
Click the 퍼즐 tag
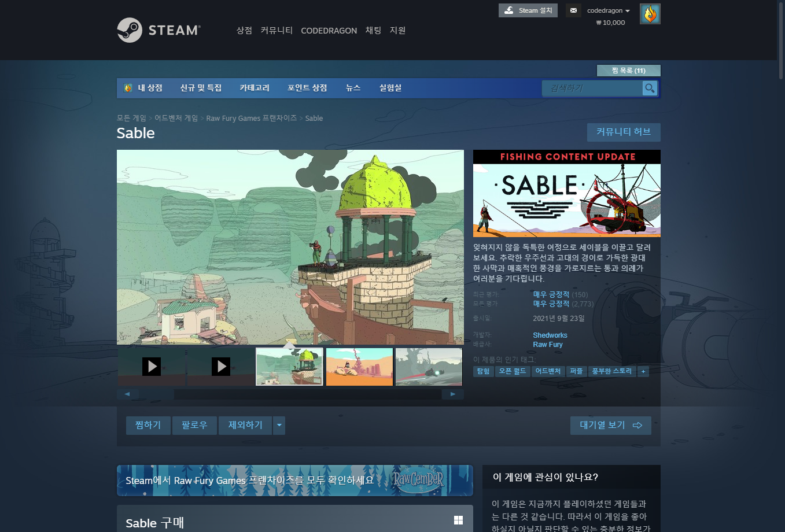pyautogui.click(x=576, y=371)
